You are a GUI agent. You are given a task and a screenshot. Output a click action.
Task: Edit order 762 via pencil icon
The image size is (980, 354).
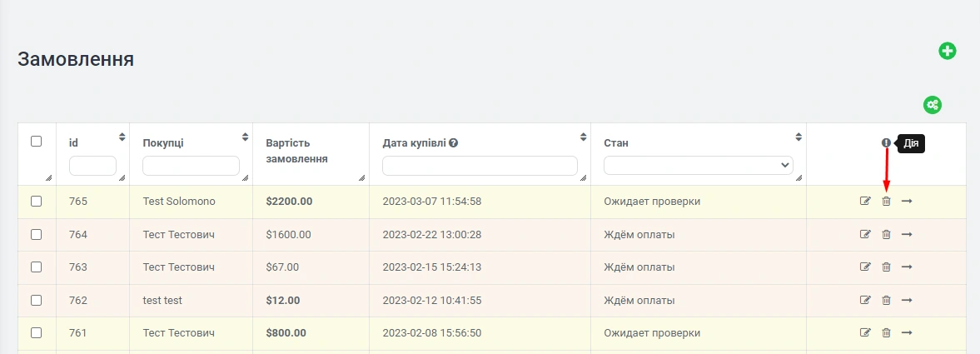click(x=865, y=300)
